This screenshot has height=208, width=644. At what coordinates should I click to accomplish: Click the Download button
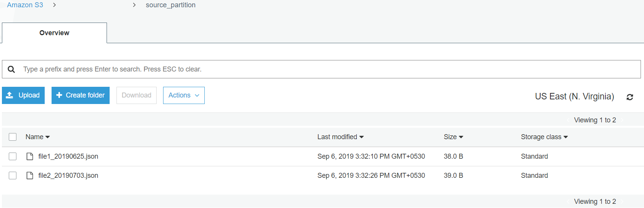pos(136,95)
